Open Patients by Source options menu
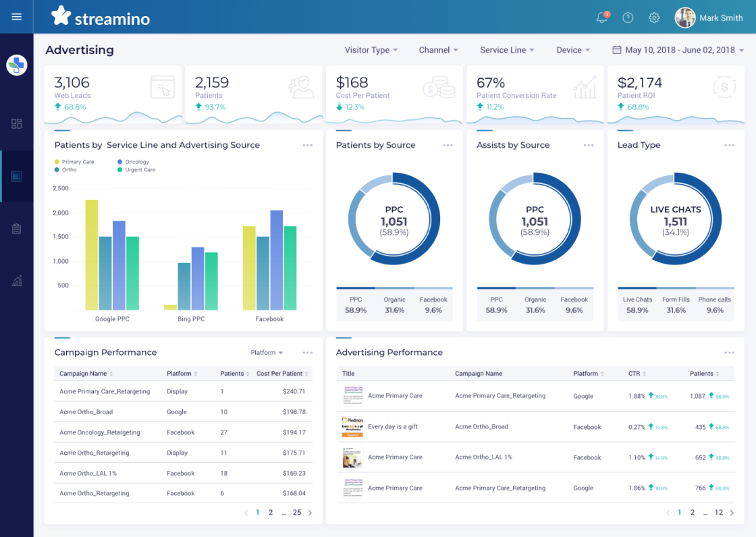This screenshot has height=537, width=756. pos(448,145)
